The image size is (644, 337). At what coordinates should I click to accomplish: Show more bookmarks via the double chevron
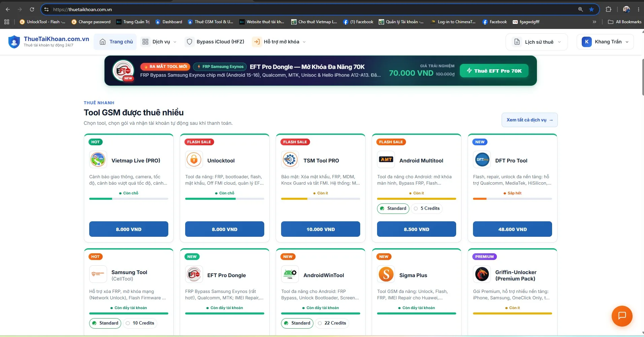click(x=594, y=22)
